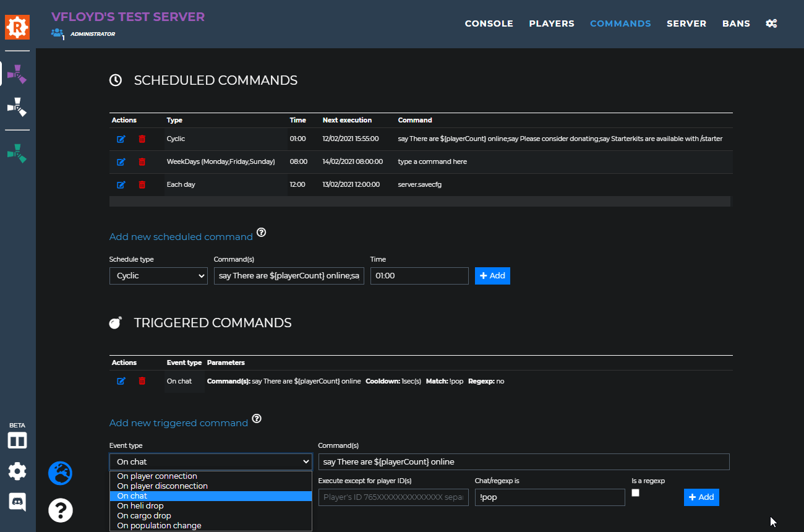Open the Rust logo server icon

(17, 27)
